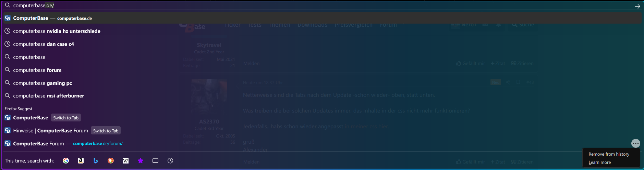
Task: Search this time with Amazon
Action: 81,161
